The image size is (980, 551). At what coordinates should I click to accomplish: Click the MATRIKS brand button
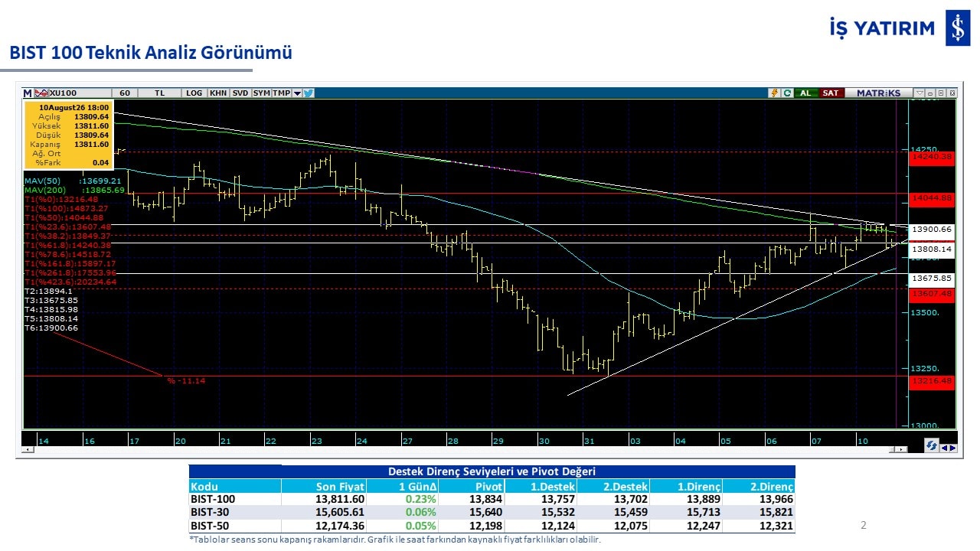[x=879, y=93]
